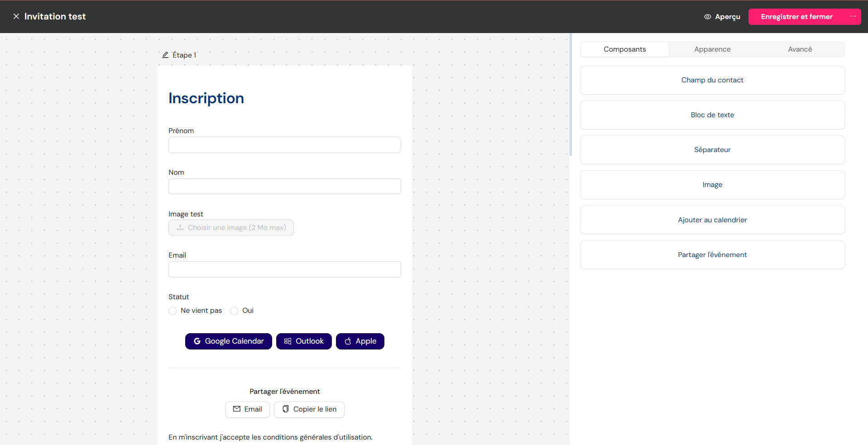Click the Outlook calendar button
868x445 pixels.
coord(304,341)
